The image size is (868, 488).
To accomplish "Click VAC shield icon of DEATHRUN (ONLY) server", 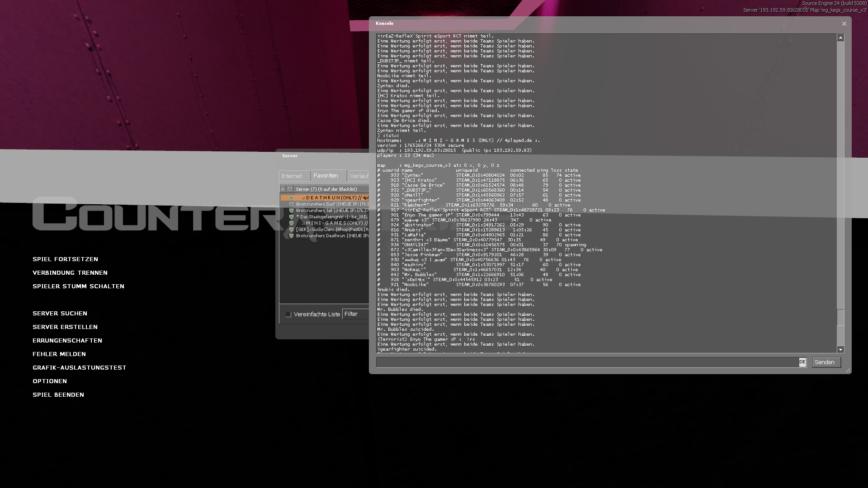I will pos(292,198).
